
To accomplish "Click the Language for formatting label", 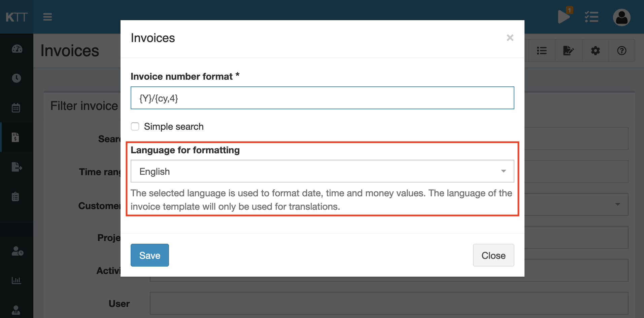I will point(185,150).
